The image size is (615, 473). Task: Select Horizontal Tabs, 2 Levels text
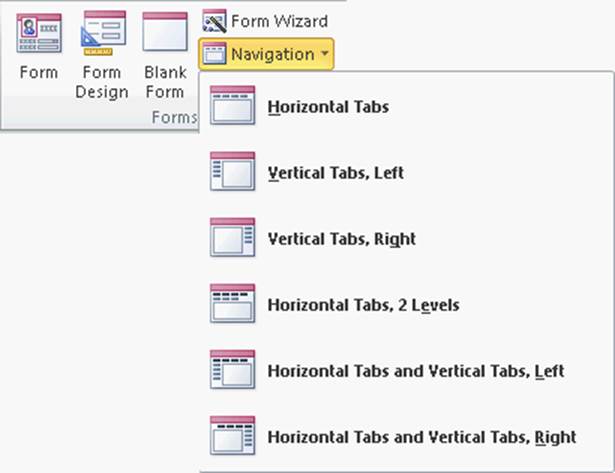tap(363, 305)
